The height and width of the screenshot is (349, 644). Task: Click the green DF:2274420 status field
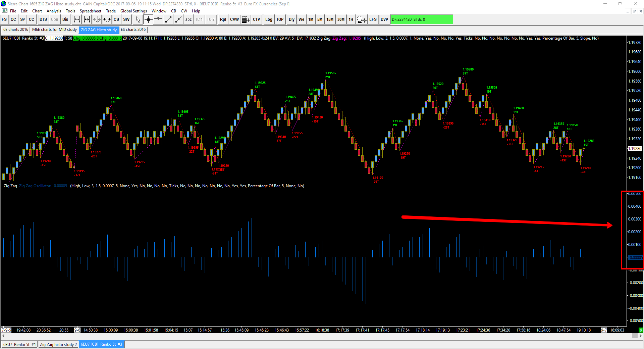422,19
